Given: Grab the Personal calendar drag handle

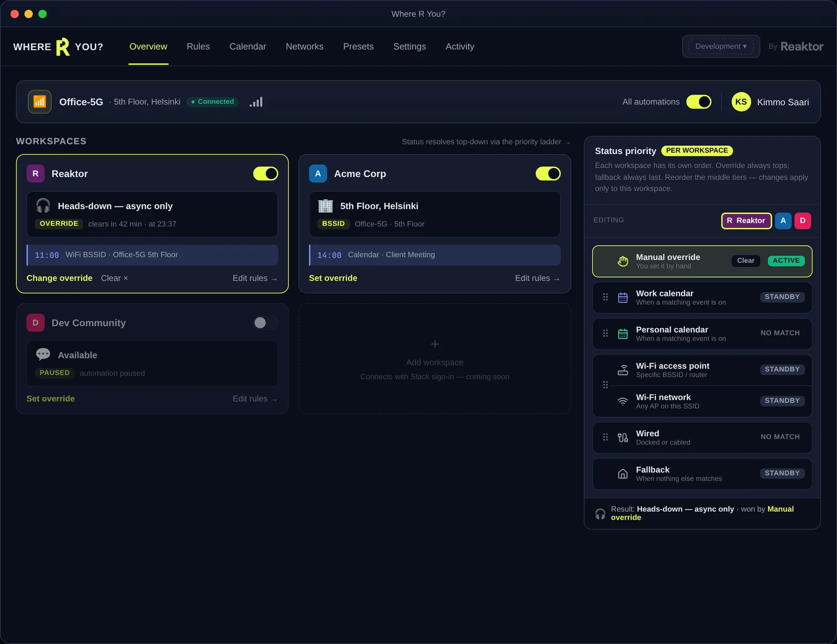Looking at the screenshot, I should tap(605, 333).
